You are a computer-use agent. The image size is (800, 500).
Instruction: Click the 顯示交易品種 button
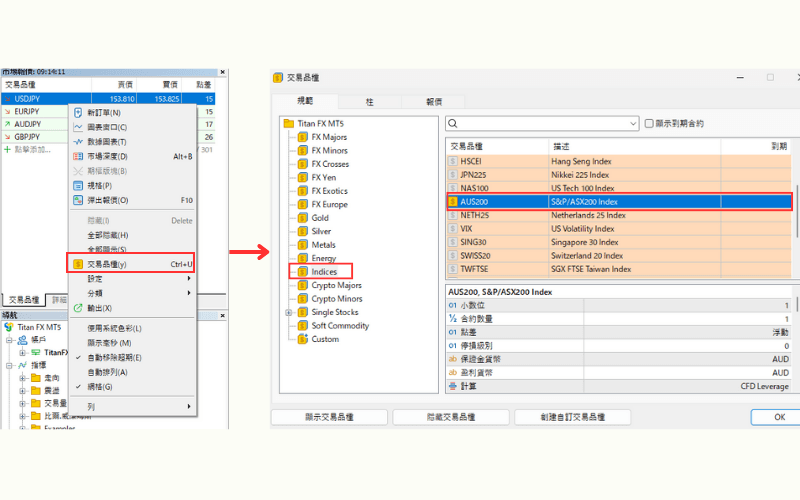click(329, 417)
